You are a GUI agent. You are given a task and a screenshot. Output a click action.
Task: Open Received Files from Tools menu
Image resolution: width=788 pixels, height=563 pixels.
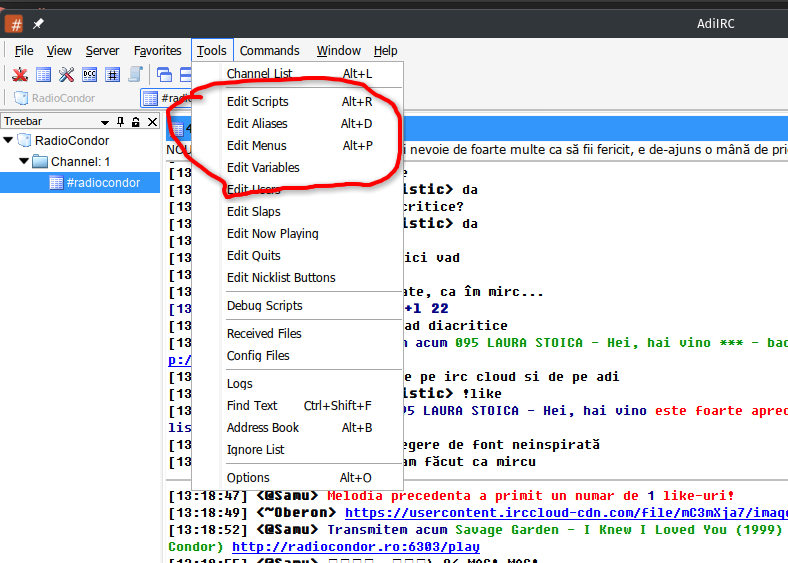(298, 334)
